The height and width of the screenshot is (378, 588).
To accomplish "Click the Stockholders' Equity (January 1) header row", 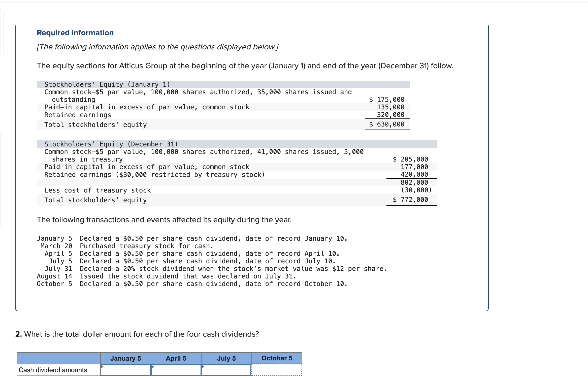I will tap(107, 84).
